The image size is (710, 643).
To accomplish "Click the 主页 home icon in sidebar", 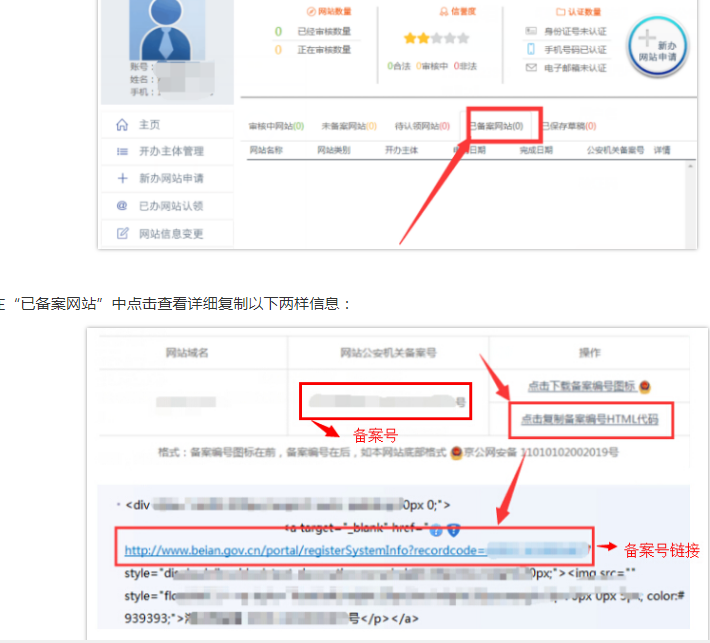I will pos(123,125).
